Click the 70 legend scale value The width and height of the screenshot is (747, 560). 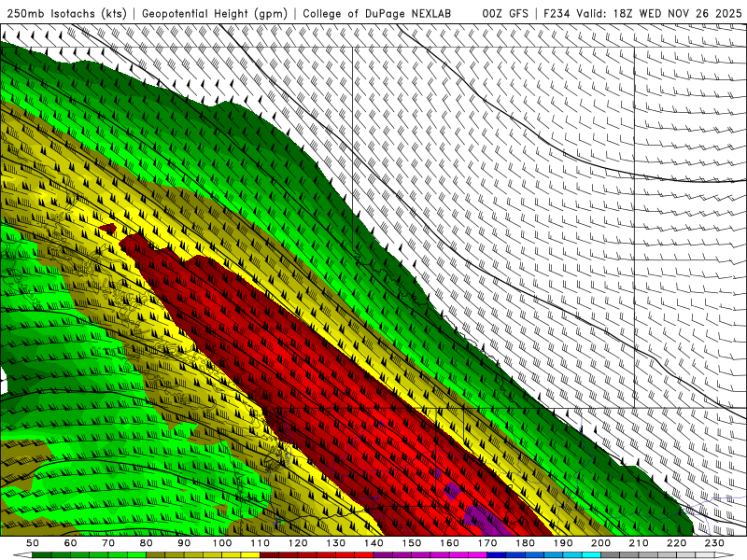pyautogui.click(x=108, y=543)
